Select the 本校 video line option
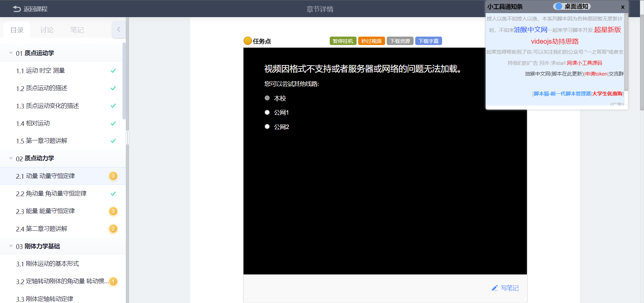Screen dimensions: 644x303 [267, 98]
